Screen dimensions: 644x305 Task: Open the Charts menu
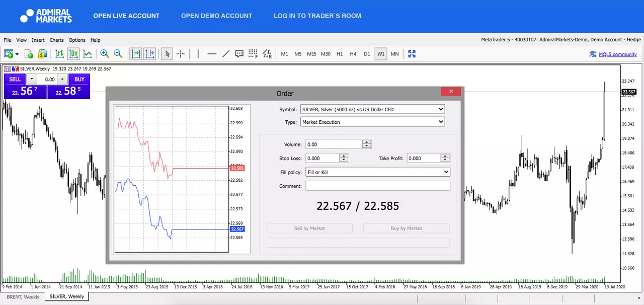57,40
